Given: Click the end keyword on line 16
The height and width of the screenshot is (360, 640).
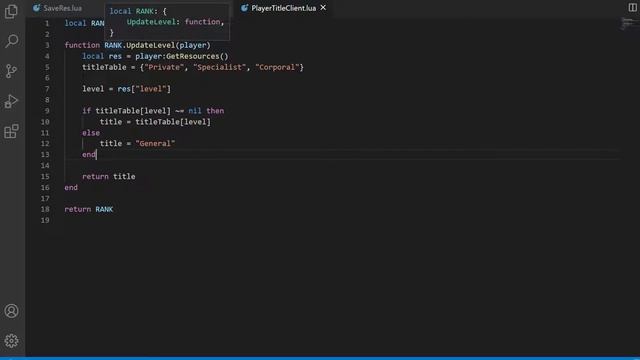Looking at the screenshot, I should point(71,188).
